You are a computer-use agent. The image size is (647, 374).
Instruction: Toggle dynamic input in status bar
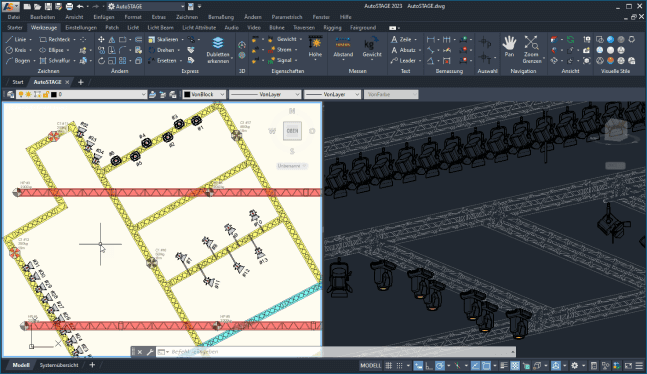pyautogui.click(x=418, y=366)
